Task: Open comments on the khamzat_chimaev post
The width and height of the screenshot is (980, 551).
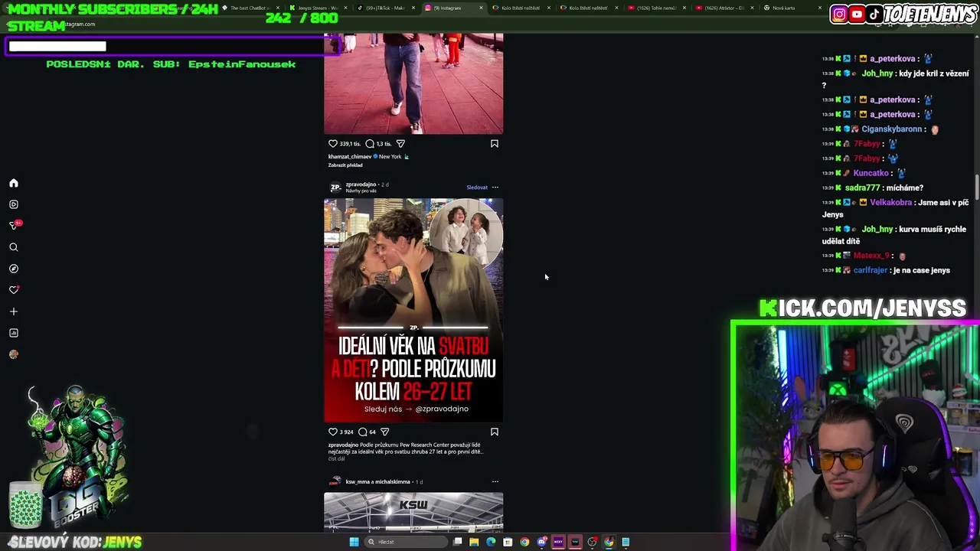Action: tap(370, 144)
